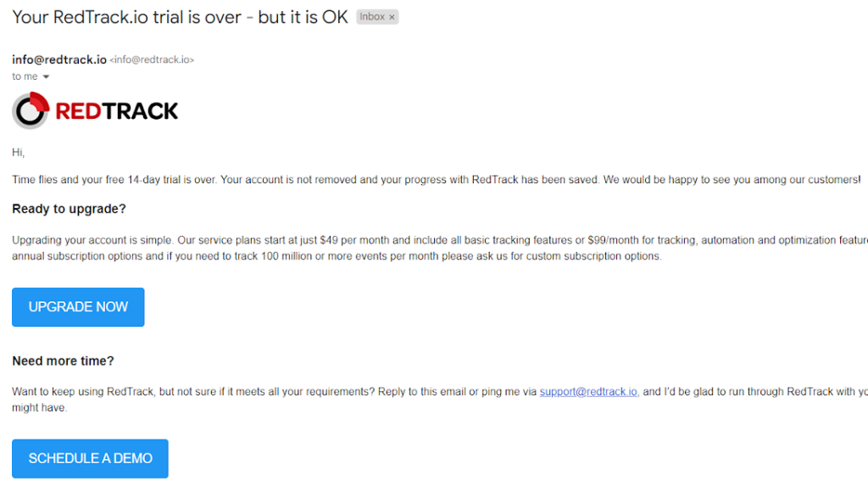868x487 pixels.
Task: Remove the Inbox label with its x
Action: point(392,17)
